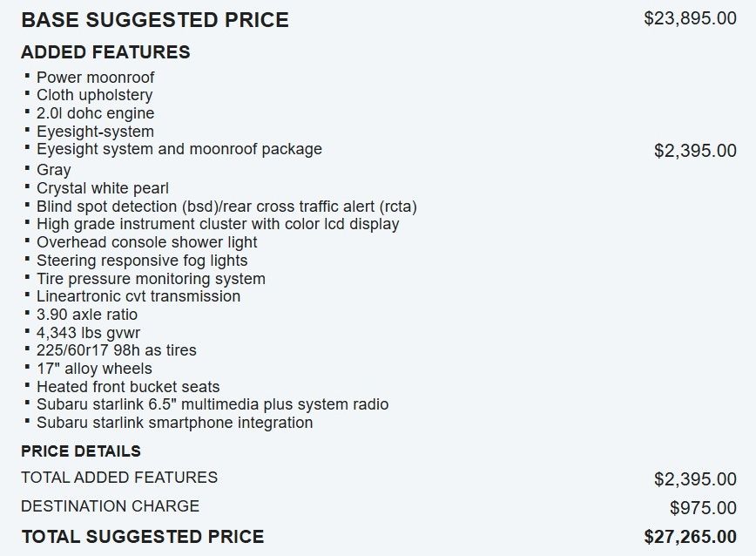Click the Lineartronic cvt transmission entry
This screenshot has width=756, height=556.
coord(138,296)
